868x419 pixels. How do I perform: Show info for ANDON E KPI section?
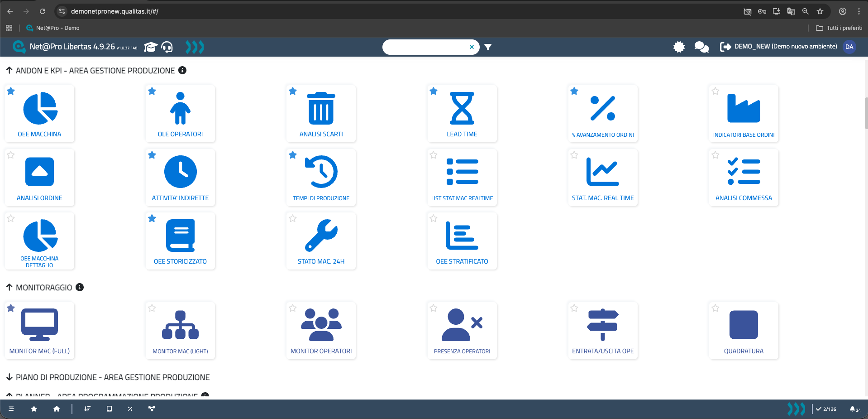tap(182, 70)
